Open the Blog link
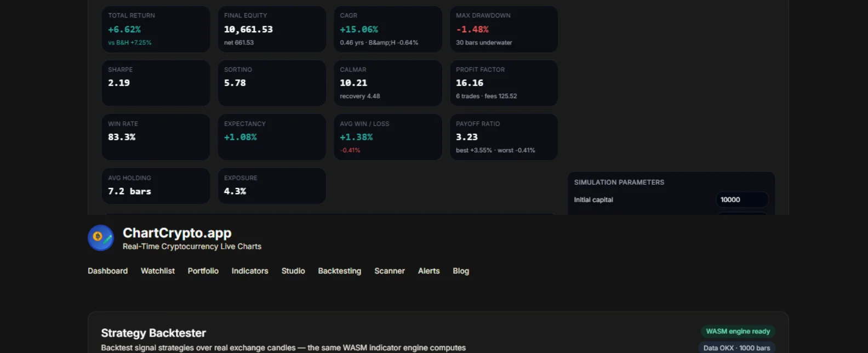 [461, 271]
